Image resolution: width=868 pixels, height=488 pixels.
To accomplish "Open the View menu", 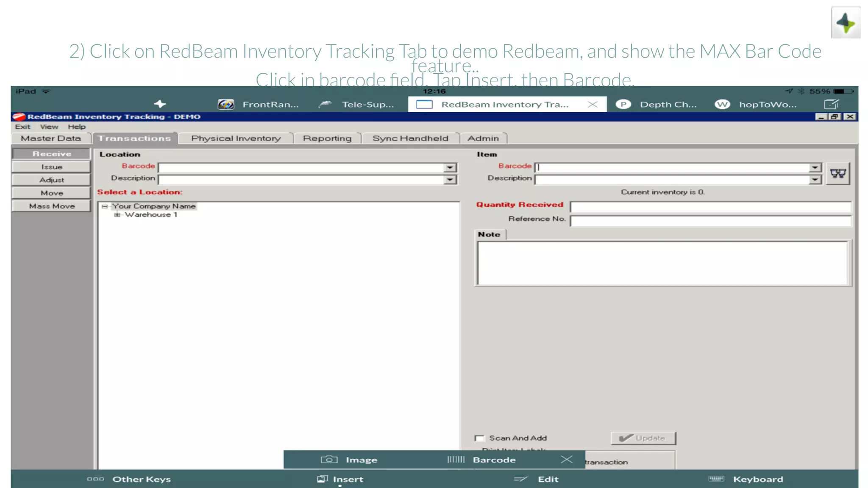I will [49, 127].
